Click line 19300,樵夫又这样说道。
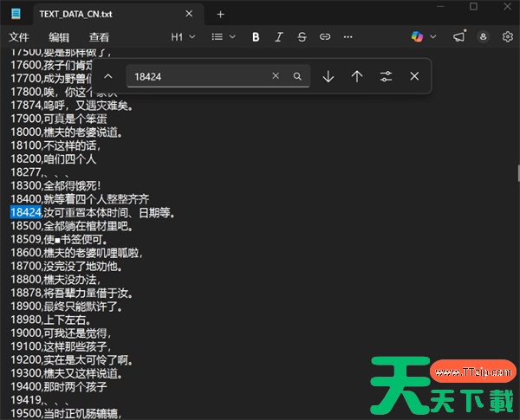The height and width of the screenshot is (420, 520). click(x=67, y=373)
